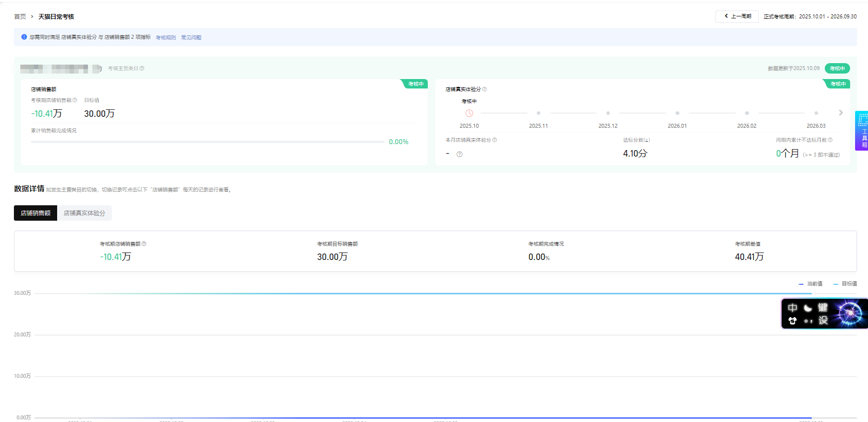Select the 店铺销售额 tab
Viewport: 868px width, 422px height.
click(x=35, y=213)
